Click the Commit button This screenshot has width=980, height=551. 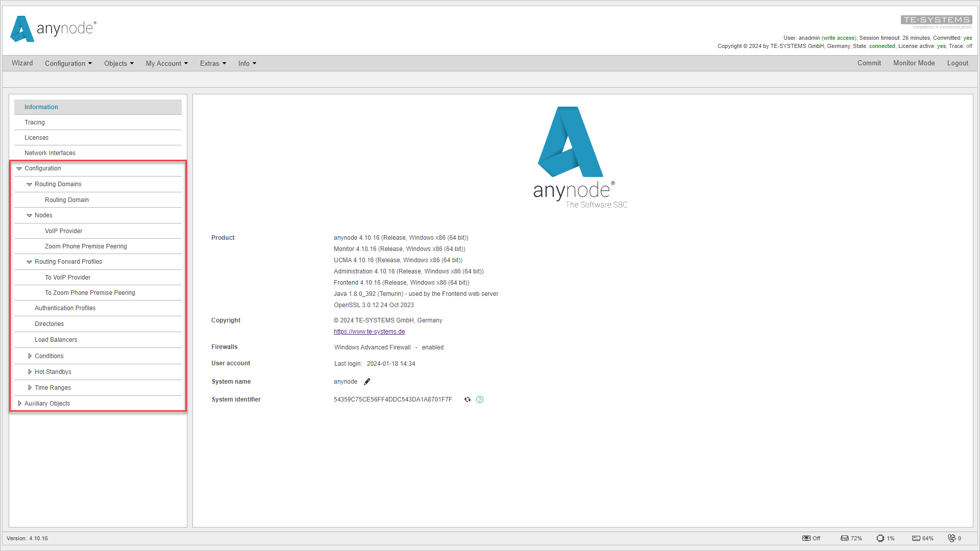pos(869,63)
